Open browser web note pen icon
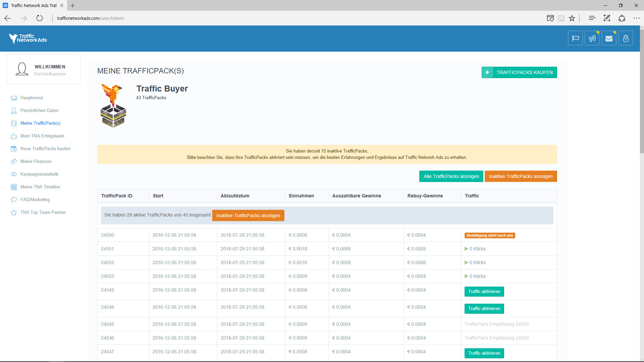The height and width of the screenshot is (362, 644). click(607, 18)
